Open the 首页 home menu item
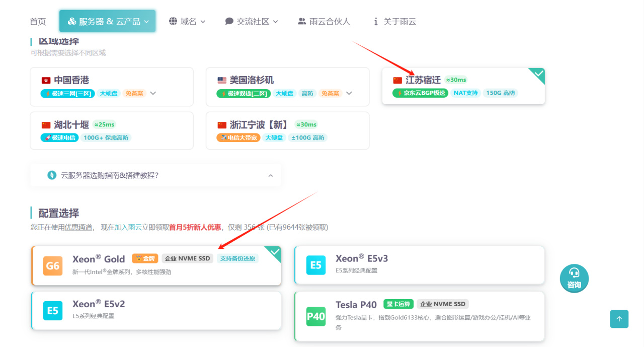The image size is (644, 347). tap(38, 22)
